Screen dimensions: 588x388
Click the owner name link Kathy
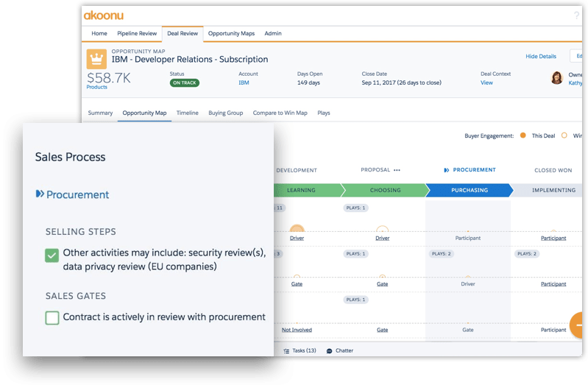(575, 83)
